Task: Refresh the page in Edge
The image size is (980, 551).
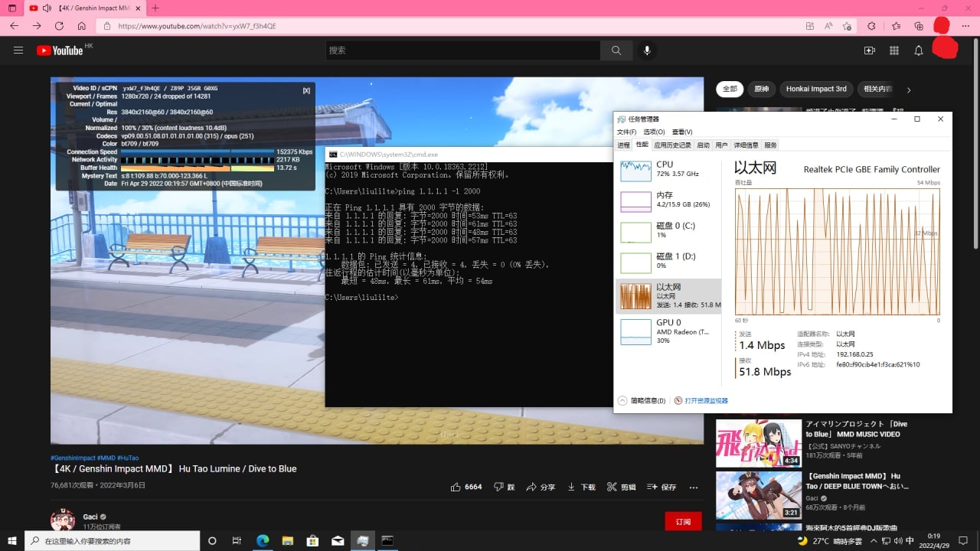Action: [x=59, y=25]
